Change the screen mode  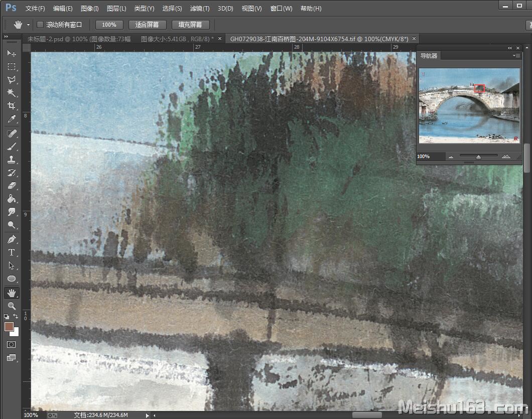[x=11, y=358]
